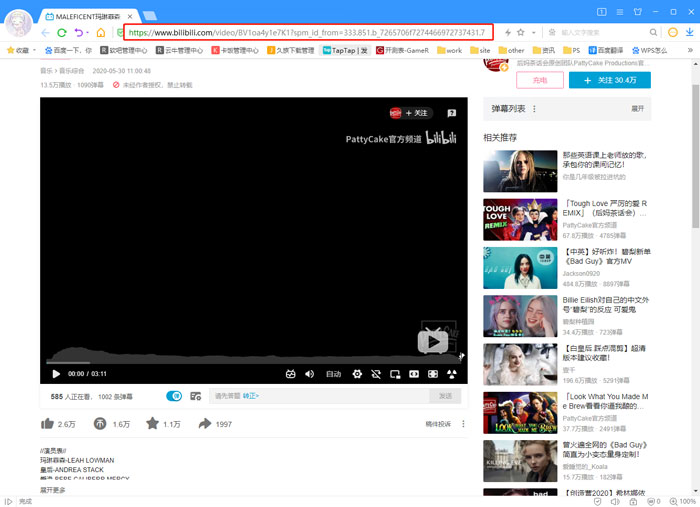
Task: Like the video with thumbs-up icon
Action: click(x=47, y=424)
